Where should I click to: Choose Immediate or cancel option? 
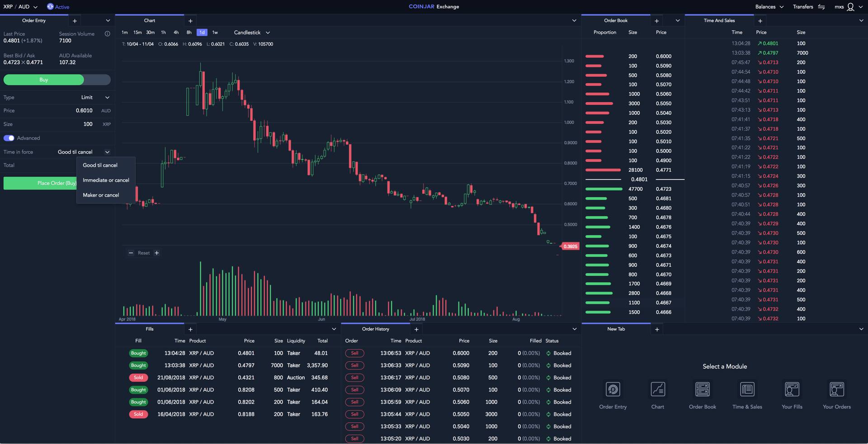pos(106,180)
